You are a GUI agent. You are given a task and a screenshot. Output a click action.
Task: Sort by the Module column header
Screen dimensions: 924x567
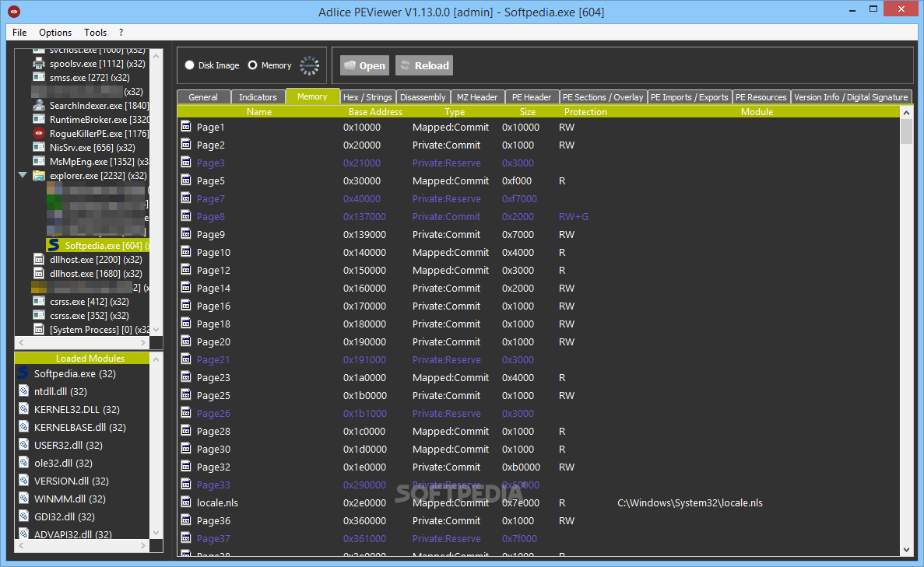click(x=757, y=111)
